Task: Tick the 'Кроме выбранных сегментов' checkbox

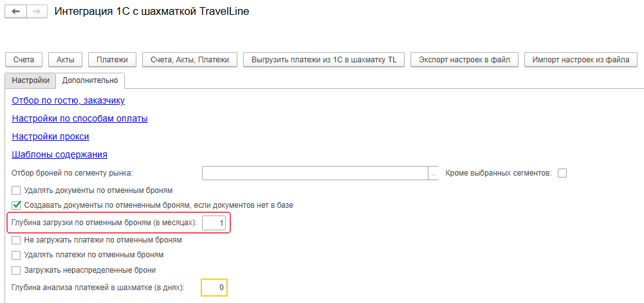Action: [562, 173]
